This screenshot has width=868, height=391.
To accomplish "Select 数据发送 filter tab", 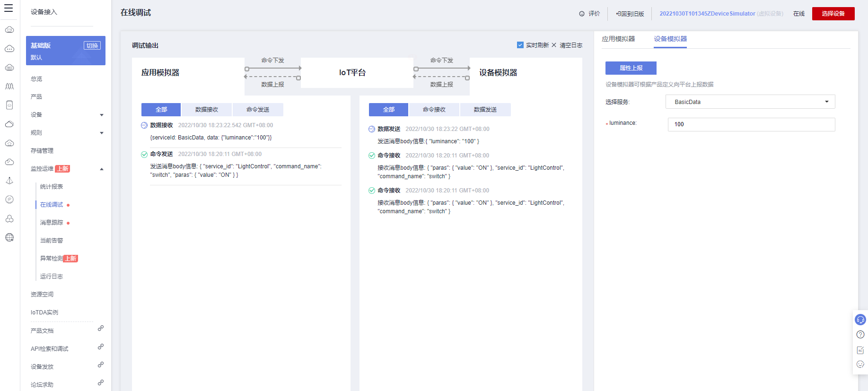I will click(485, 110).
